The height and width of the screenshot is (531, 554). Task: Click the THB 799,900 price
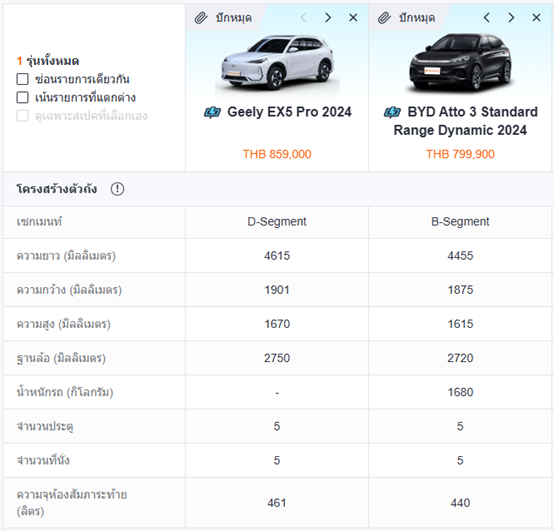pyautogui.click(x=460, y=154)
